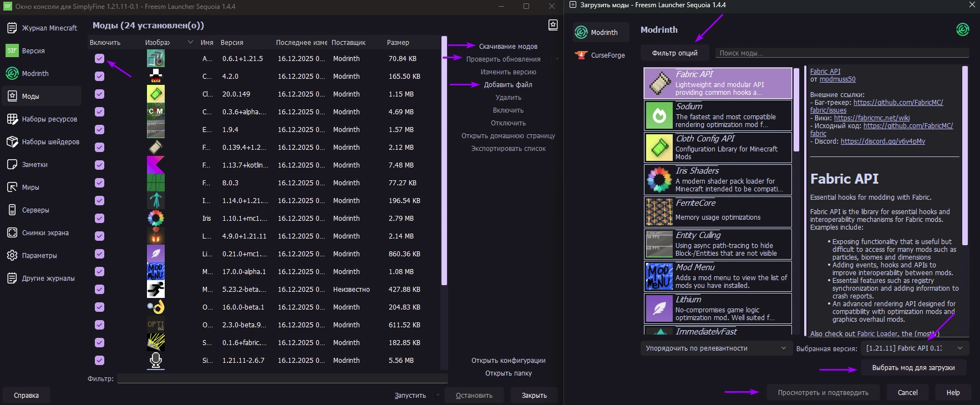Expand the Проверить обновления dropdown arrow
The width and height of the screenshot is (980, 405).
pyautogui.click(x=554, y=59)
